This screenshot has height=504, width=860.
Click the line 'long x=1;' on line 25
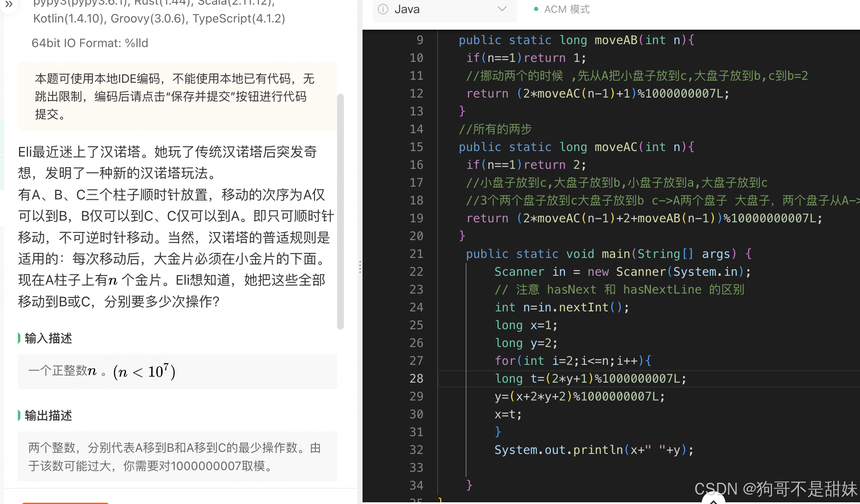click(x=526, y=325)
